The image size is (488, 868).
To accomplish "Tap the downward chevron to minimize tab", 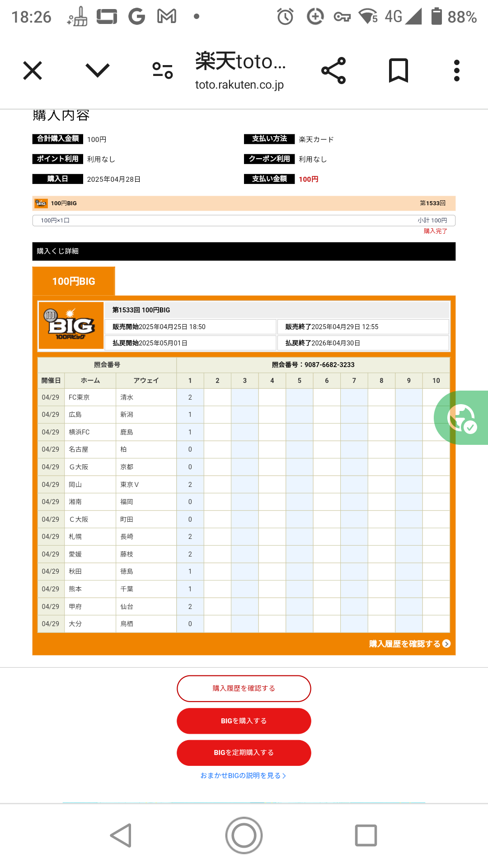I will [x=98, y=71].
